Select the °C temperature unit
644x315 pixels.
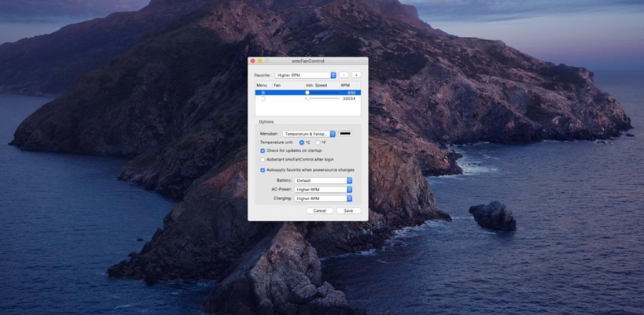(x=302, y=142)
